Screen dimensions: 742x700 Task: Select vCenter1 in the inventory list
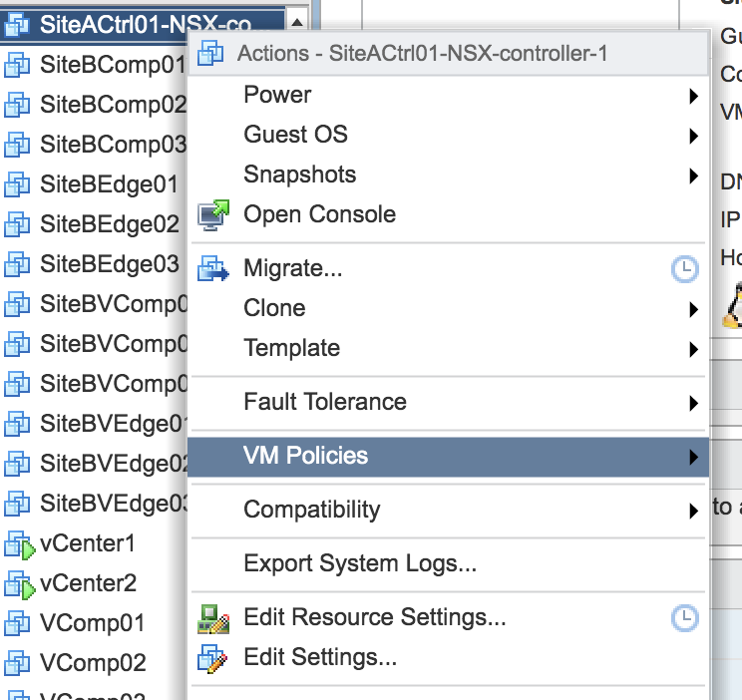tap(88, 543)
